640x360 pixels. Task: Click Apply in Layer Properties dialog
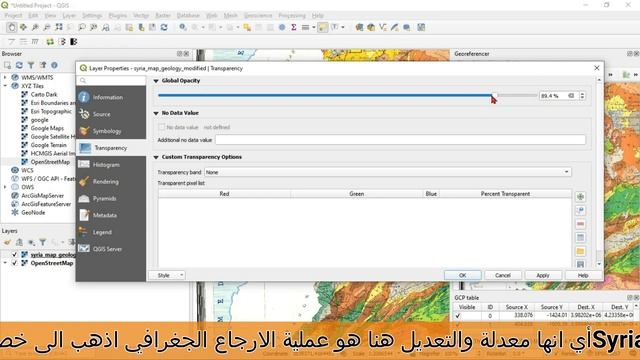(543, 276)
